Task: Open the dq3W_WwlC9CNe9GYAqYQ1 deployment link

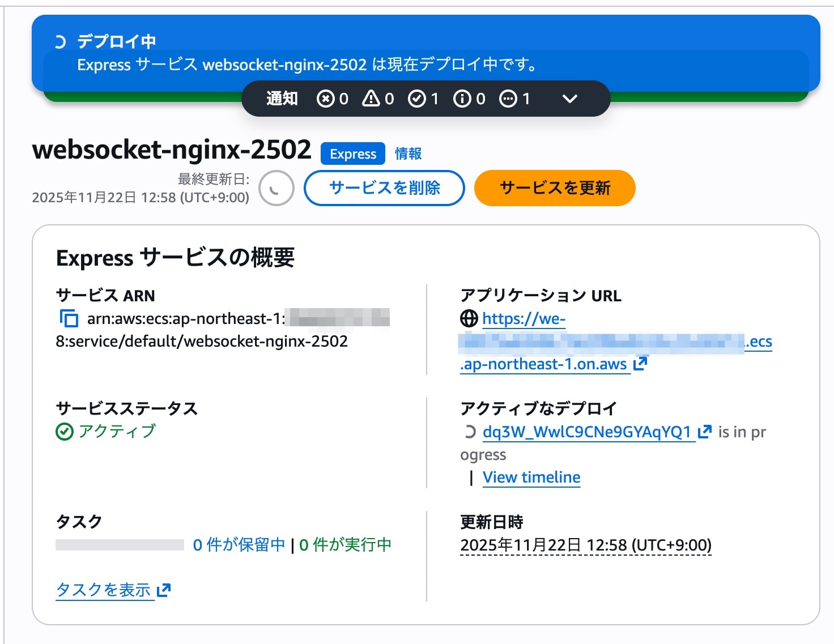Action: point(586,431)
